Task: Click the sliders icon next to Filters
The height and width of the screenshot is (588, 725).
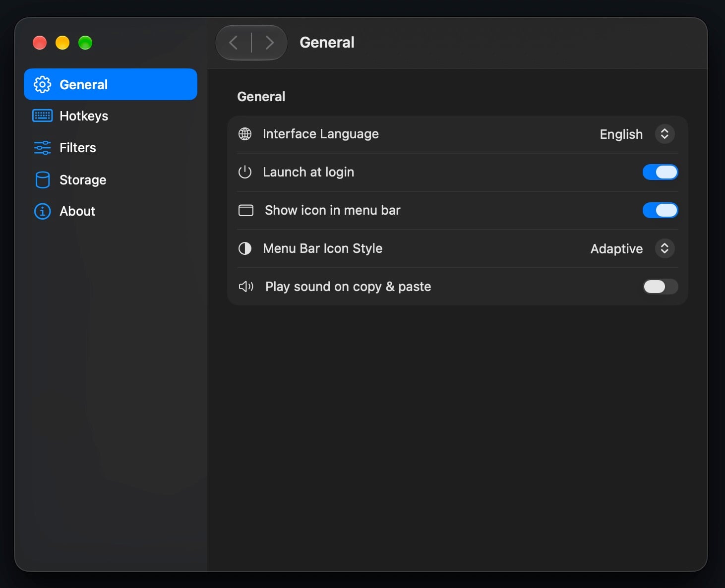Action: (42, 148)
